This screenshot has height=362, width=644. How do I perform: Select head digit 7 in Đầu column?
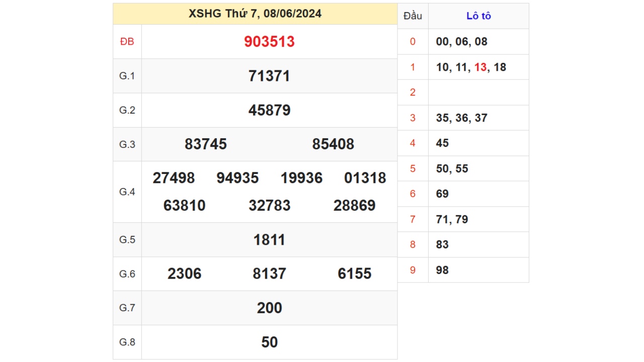point(413,220)
